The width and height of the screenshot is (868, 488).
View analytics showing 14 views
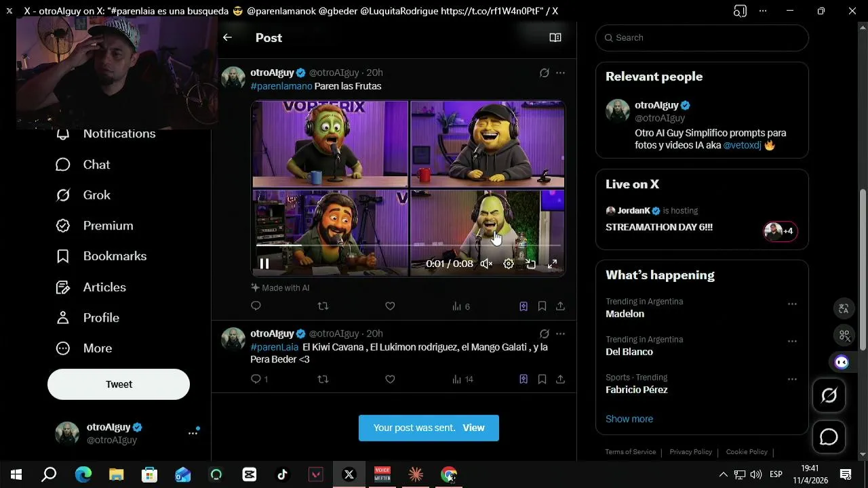(x=462, y=379)
